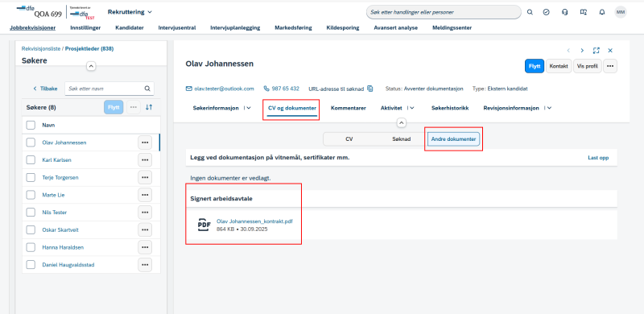Open more actions for Terje Torgersen row
Screen dimensions: 644x314
pos(145,178)
